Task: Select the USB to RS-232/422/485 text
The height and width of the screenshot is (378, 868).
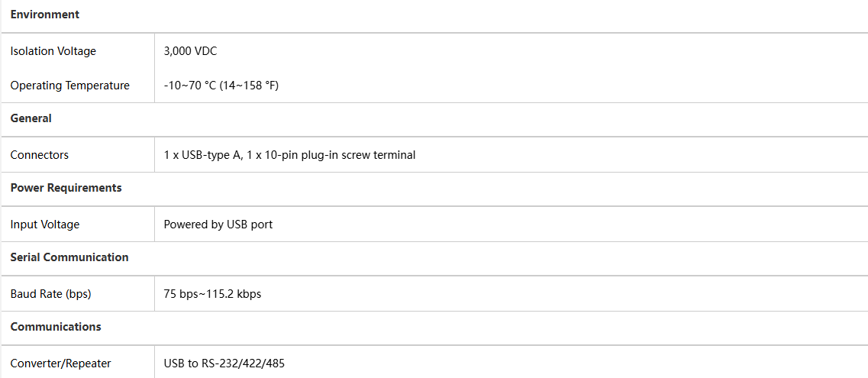Action: pos(224,363)
